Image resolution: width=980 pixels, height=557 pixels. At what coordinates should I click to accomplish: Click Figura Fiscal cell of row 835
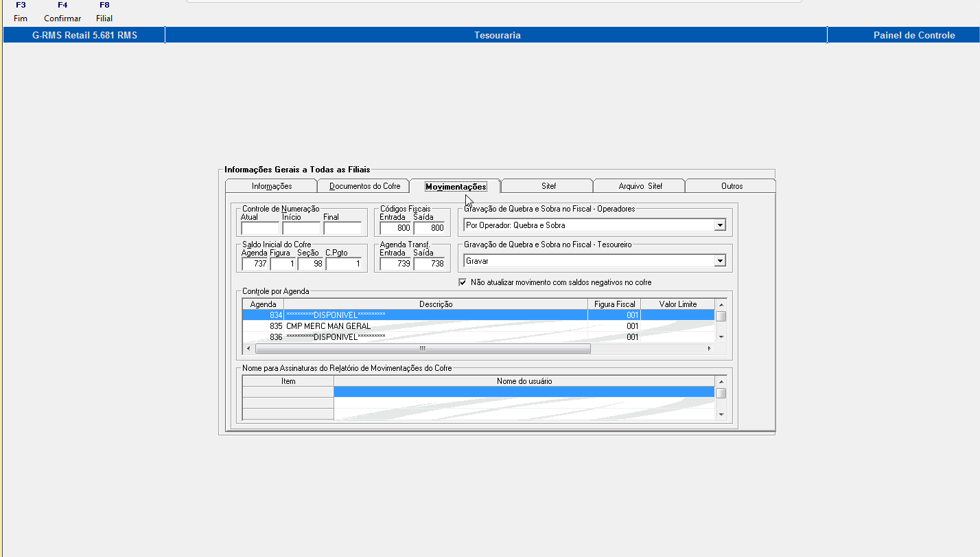coord(614,326)
